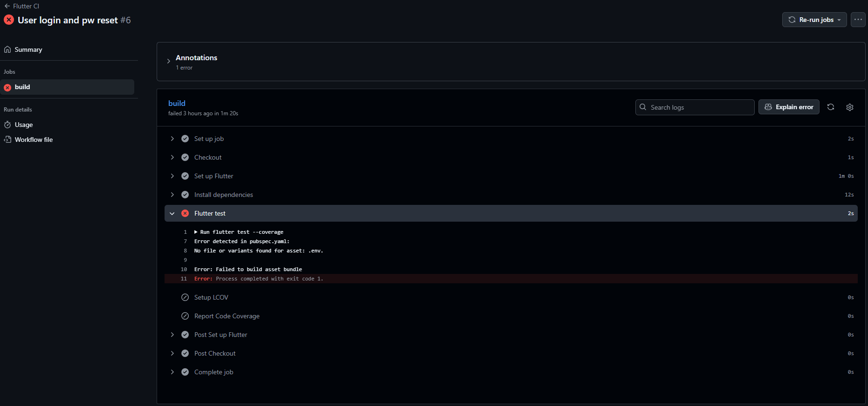The width and height of the screenshot is (868, 406).
Task: Open the Summary page via home icon
Action: [7, 49]
